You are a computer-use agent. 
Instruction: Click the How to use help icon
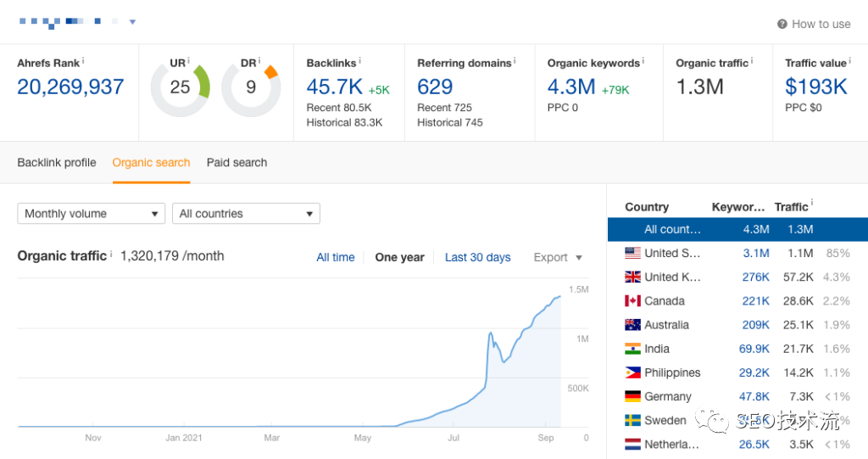pyautogui.click(x=782, y=24)
